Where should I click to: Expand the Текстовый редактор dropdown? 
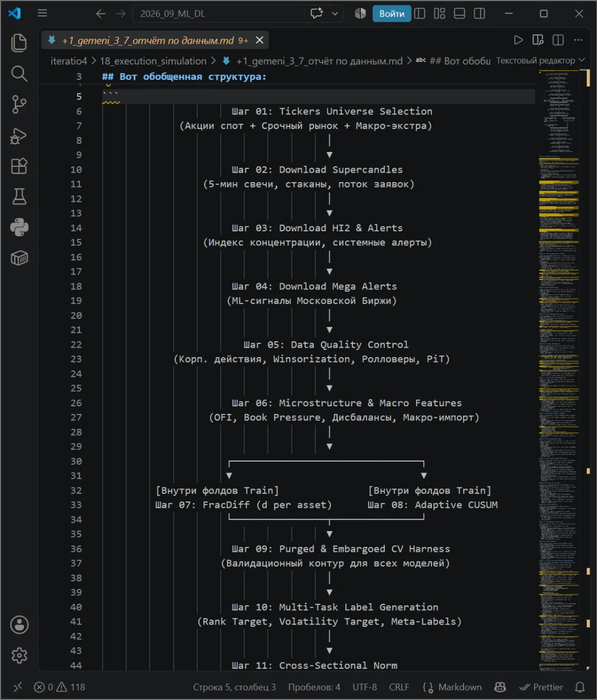(x=541, y=61)
